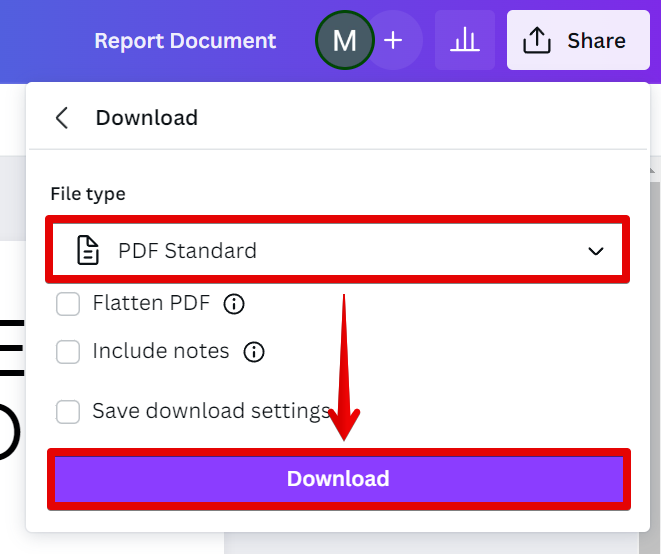Show info for Flatten PDF option

234,304
